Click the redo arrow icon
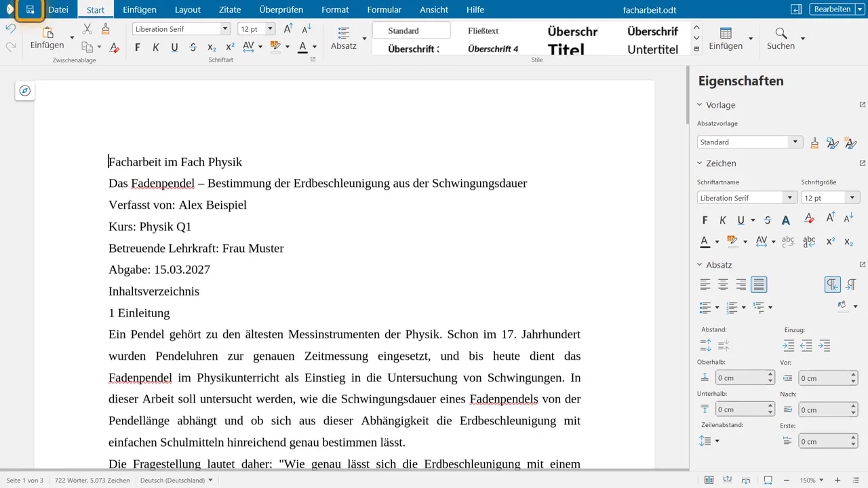This screenshot has height=488, width=868. pos(11,46)
